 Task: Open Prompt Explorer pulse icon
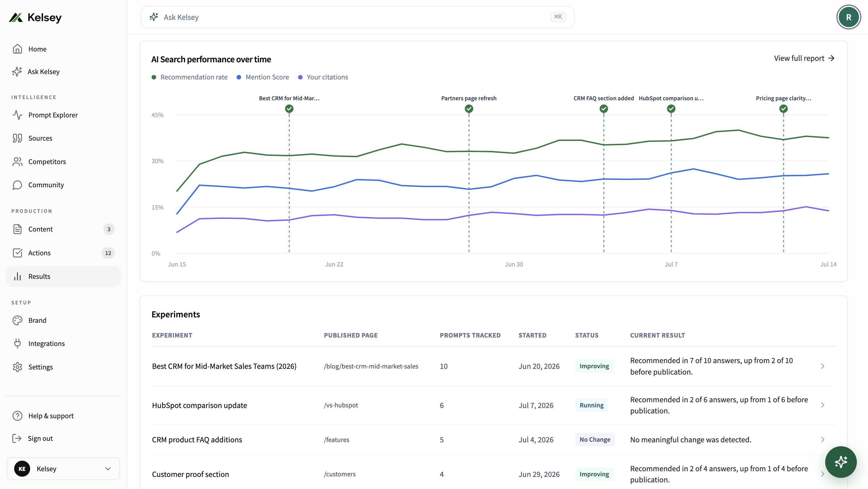coord(17,115)
